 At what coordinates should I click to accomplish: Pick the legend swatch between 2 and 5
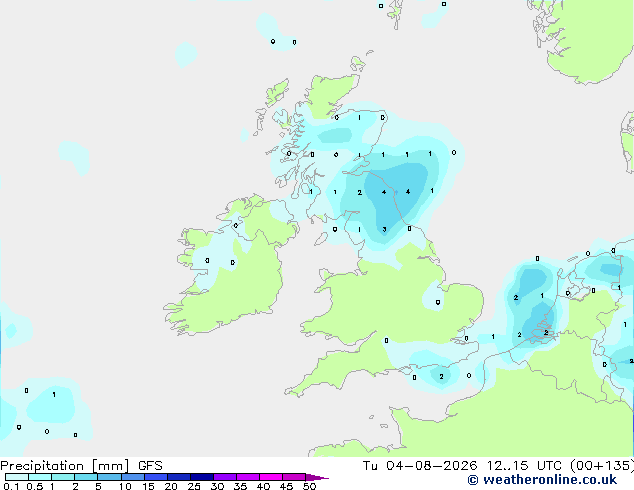(86, 477)
